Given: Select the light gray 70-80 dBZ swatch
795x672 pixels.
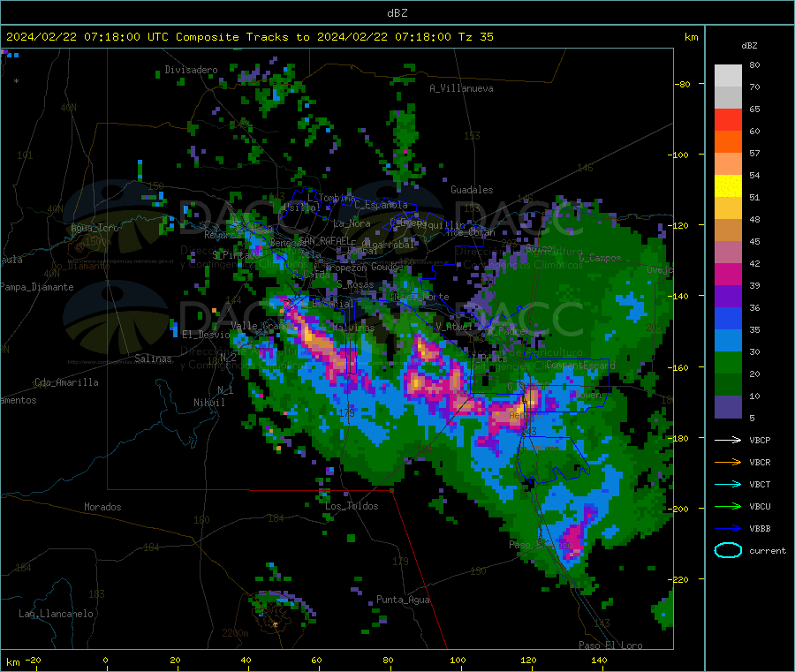Looking at the screenshot, I should pos(728,76).
